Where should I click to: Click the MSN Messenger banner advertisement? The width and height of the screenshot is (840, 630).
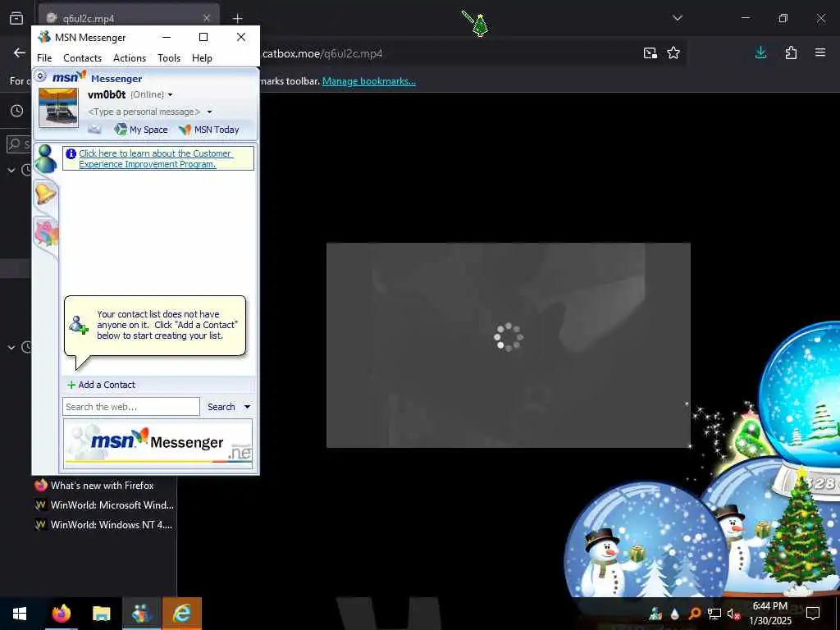click(x=157, y=444)
